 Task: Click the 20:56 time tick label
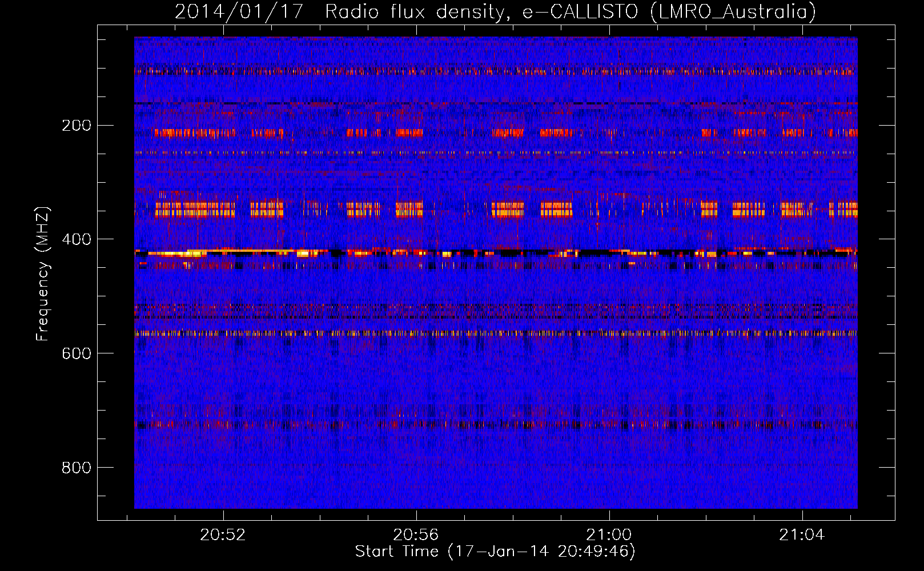pyautogui.click(x=416, y=534)
